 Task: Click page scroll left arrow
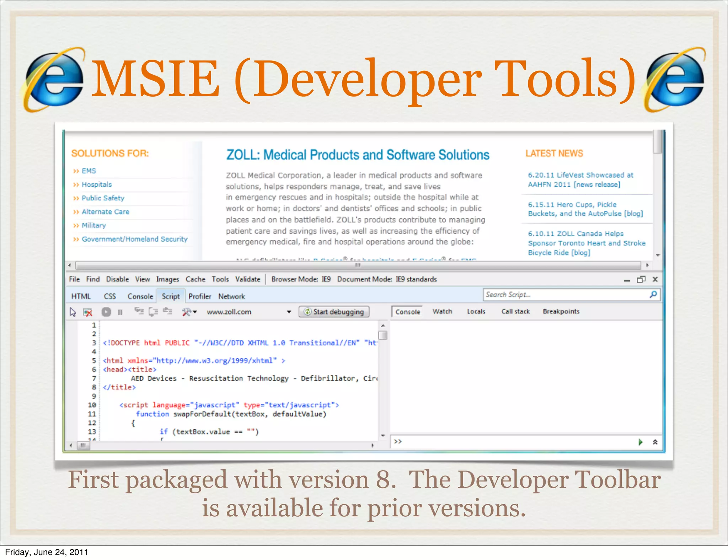70,265
